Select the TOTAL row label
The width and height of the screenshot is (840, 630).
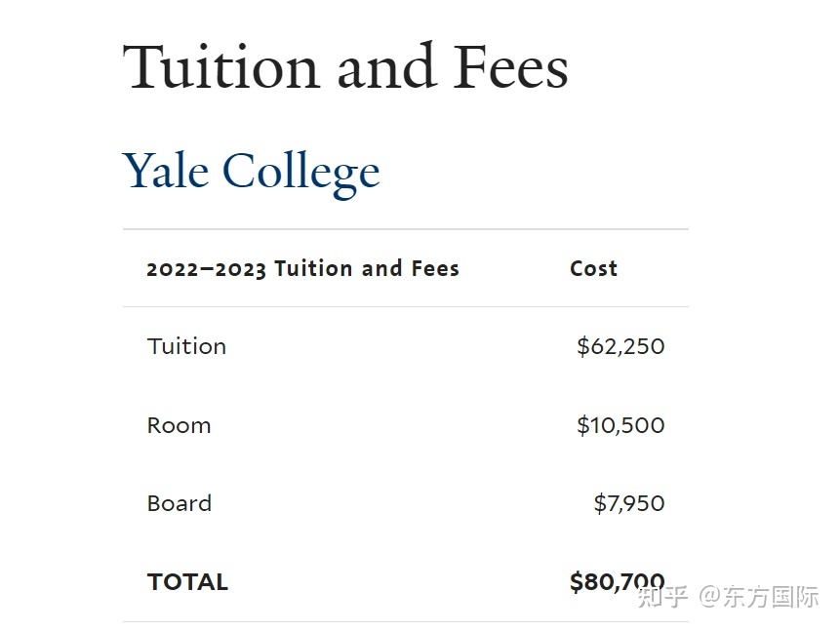pos(187,582)
